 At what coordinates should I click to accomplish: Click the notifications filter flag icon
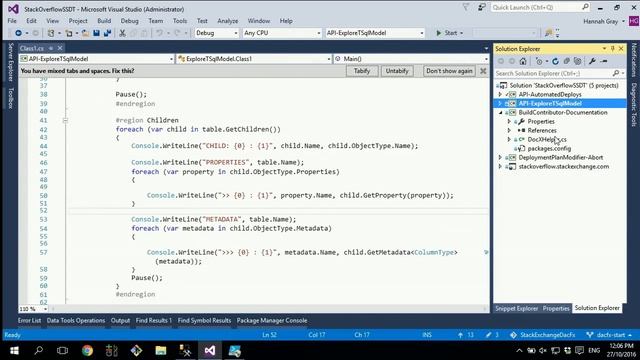click(x=466, y=7)
